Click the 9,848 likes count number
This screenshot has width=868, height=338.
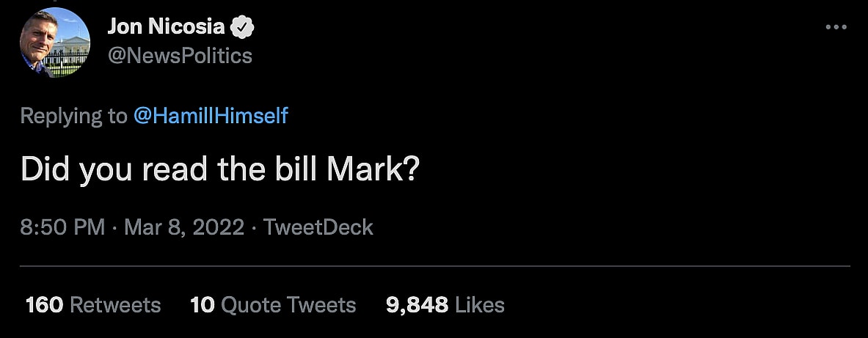417,305
